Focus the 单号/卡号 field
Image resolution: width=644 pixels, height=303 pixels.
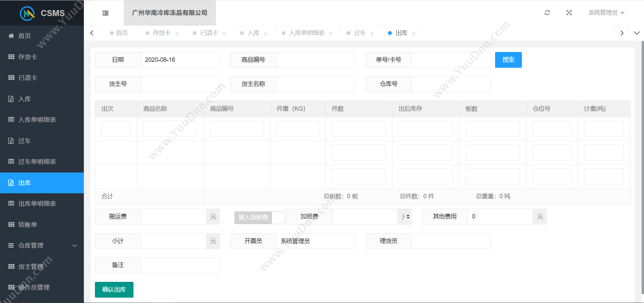[x=451, y=60]
